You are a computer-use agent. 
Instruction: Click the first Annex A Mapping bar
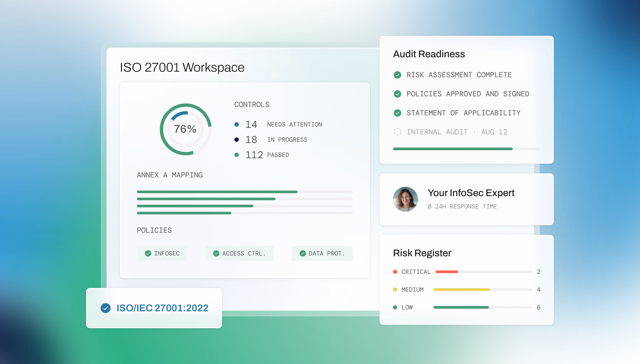click(245, 192)
